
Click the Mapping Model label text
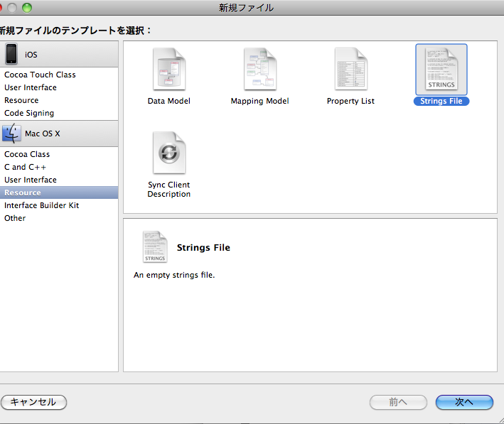click(x=260, y=101)
